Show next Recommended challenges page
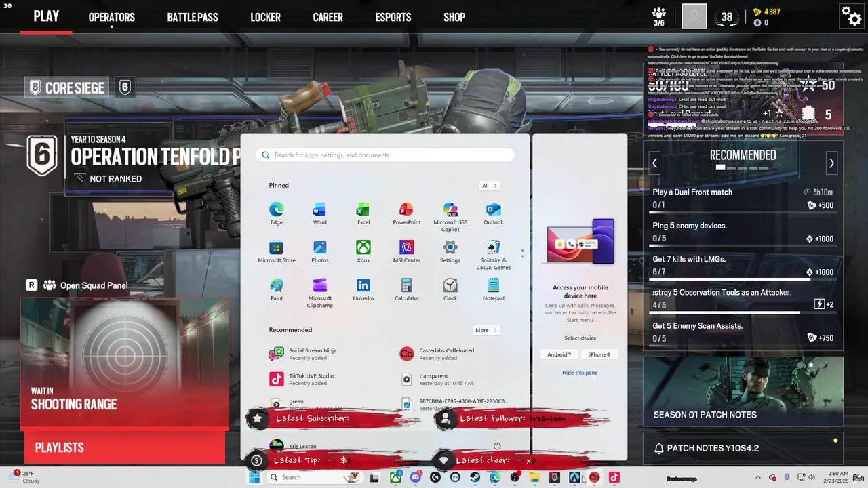The image size is (868, 488). coord(831,163)
